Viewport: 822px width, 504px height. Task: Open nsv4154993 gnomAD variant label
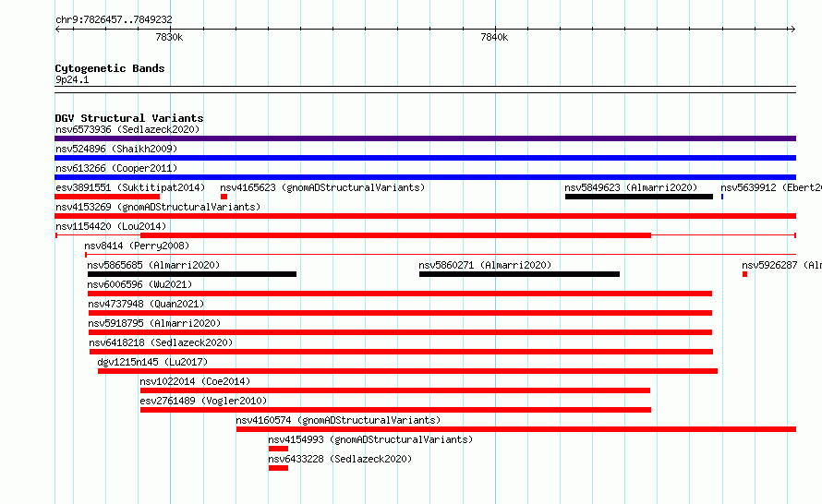(x=370, y=439)
